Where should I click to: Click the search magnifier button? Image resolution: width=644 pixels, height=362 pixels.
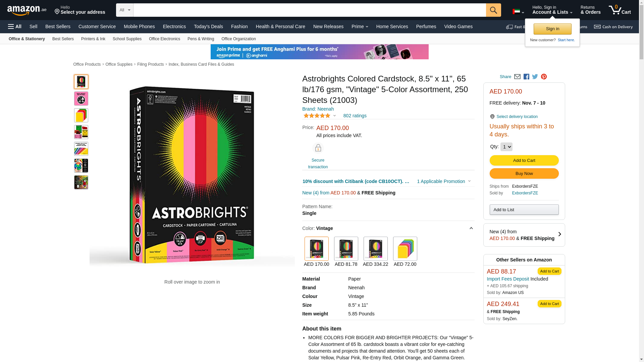(493, 10)
